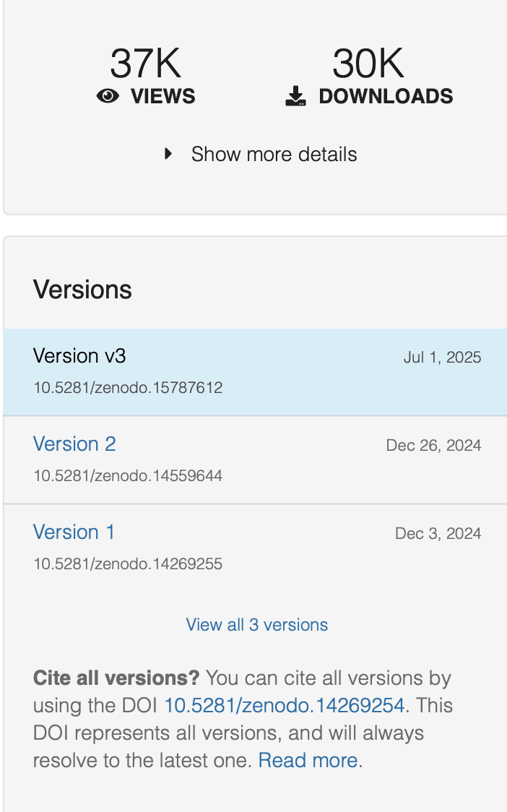Click the eye icon beside VIEWS
This screenshot has height=812, width=507.
108,96
